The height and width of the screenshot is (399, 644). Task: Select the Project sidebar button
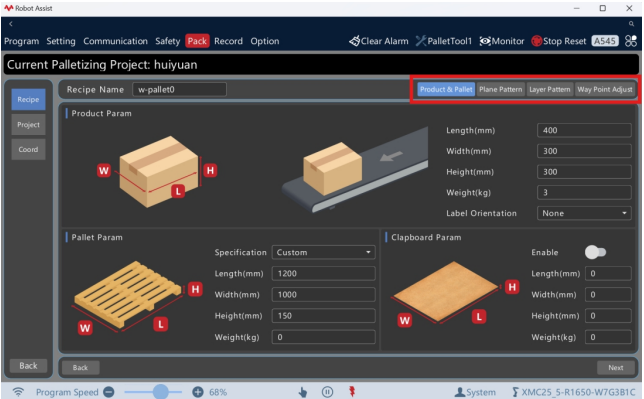28,125
